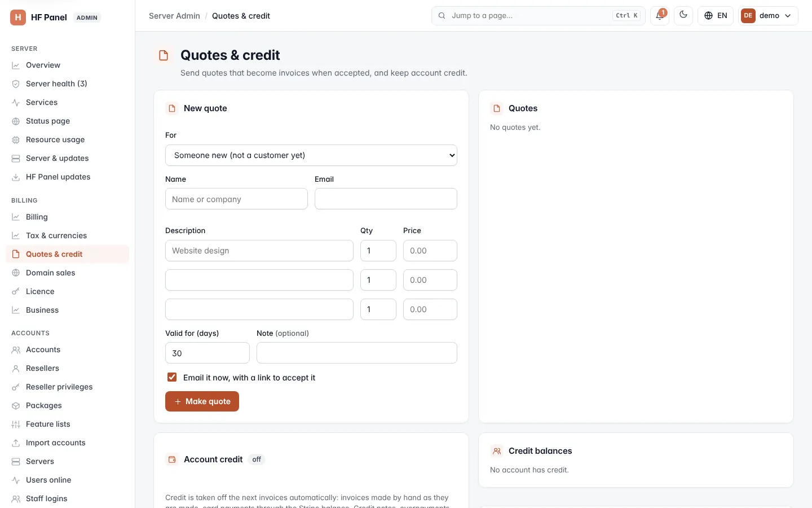Click the Overview chart icon
This screenshot has width=812, height=508.
pos(16,65)
